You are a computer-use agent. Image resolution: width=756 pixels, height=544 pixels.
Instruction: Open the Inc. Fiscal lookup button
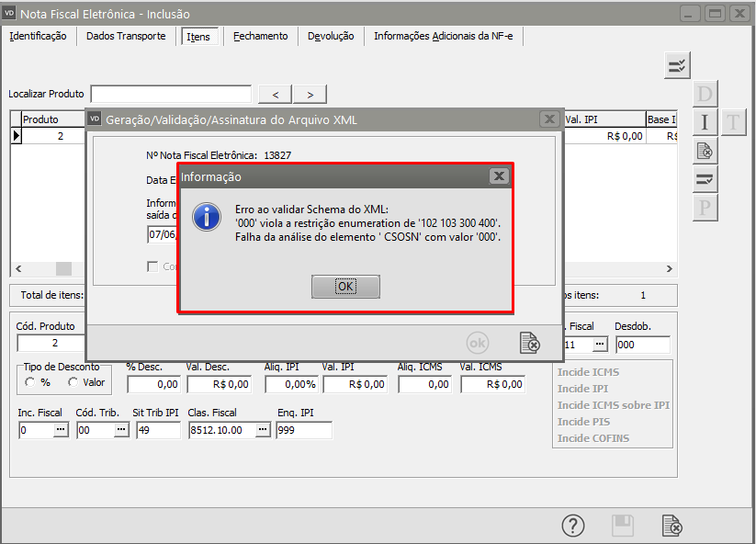click(x=61, y=430)
